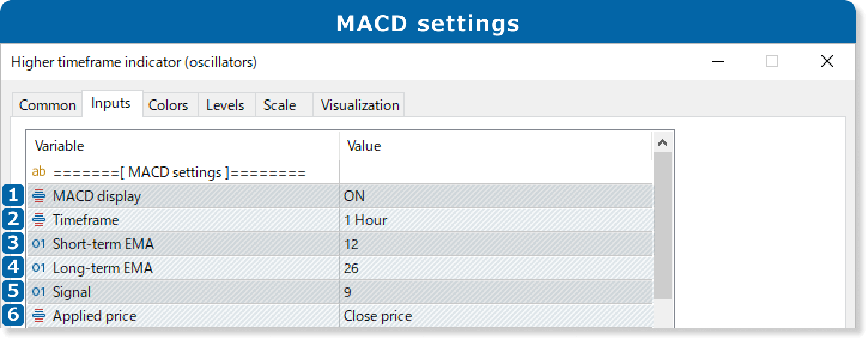Click the integer icon beside Short-term EMA
The height and width of the screenshot is (340, 868).
pyautogui.click(x=39, y=244)
